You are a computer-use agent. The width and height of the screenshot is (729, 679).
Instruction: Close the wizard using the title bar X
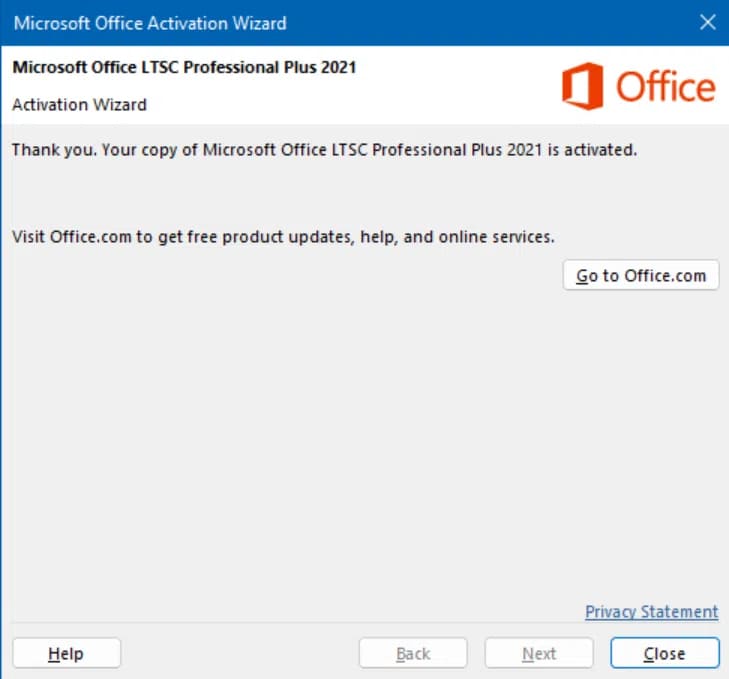click(x=707, y=22)
